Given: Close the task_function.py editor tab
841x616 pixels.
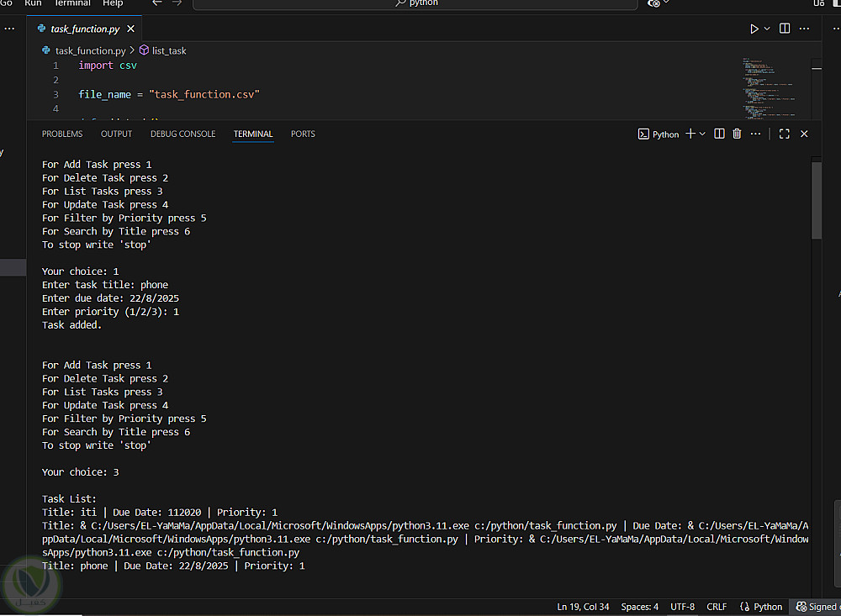Looking at the screenshot, I should point(130,29).
